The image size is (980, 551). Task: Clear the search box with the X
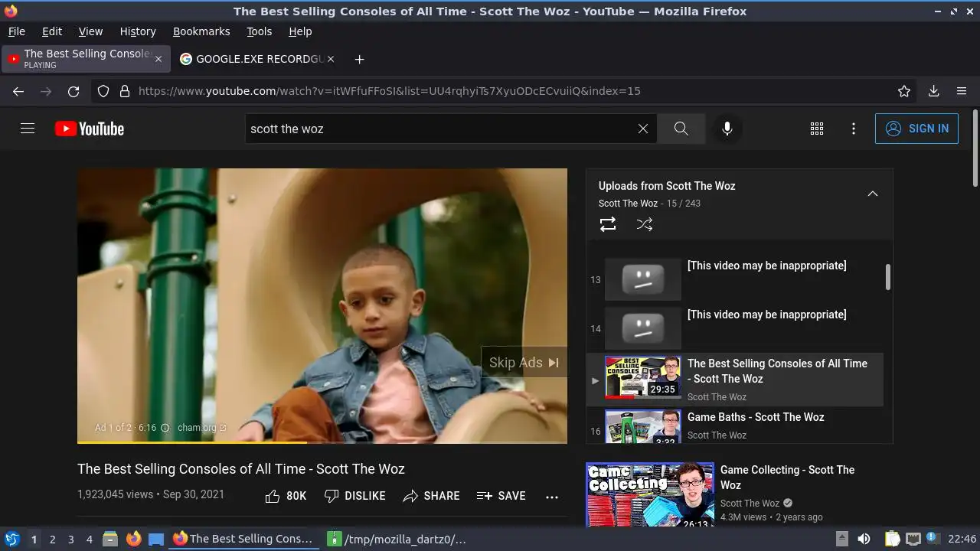[643, 129]
